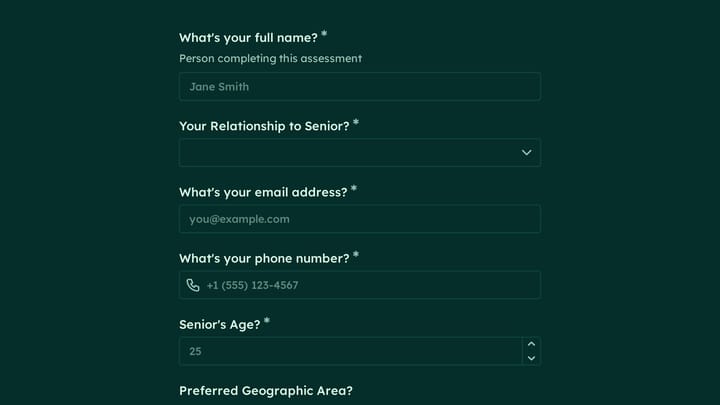This screenshot has height=405, width=720.
Task: Open the Relationship to Senior dropdown chevron
Action: 526,152
